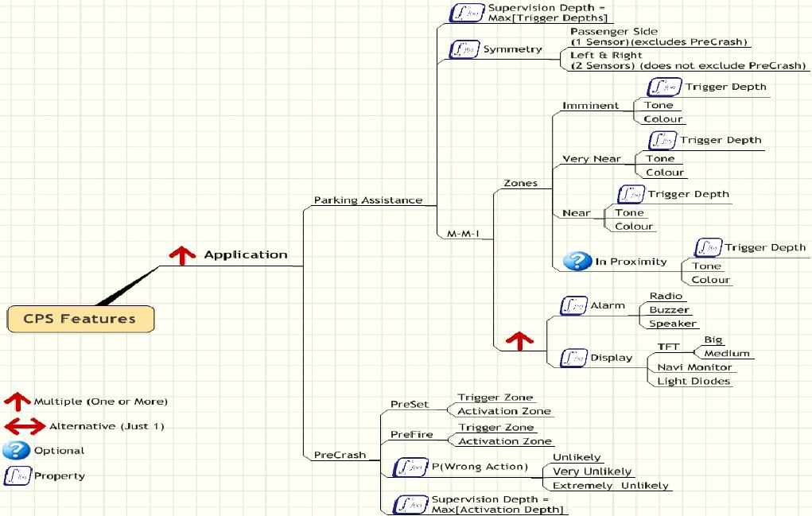Select the PreSet node
The width and height of the screenshot is (812, 516).
pyautogui.click(x=410, y=404)
